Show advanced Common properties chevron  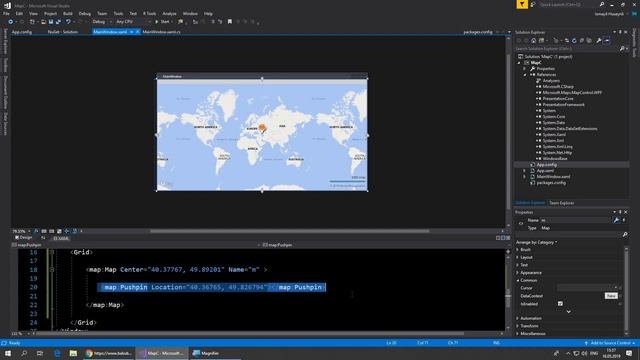(569, 312)
